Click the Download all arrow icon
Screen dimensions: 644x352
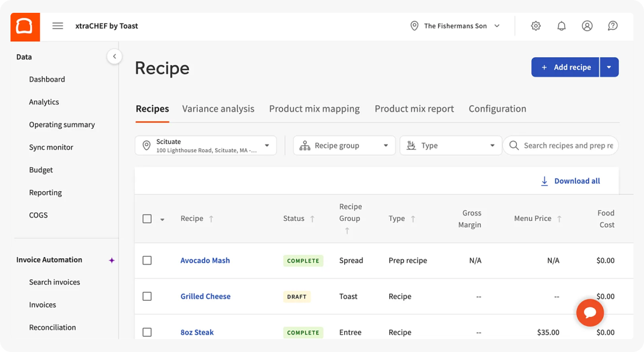click(x=544, y=181)
